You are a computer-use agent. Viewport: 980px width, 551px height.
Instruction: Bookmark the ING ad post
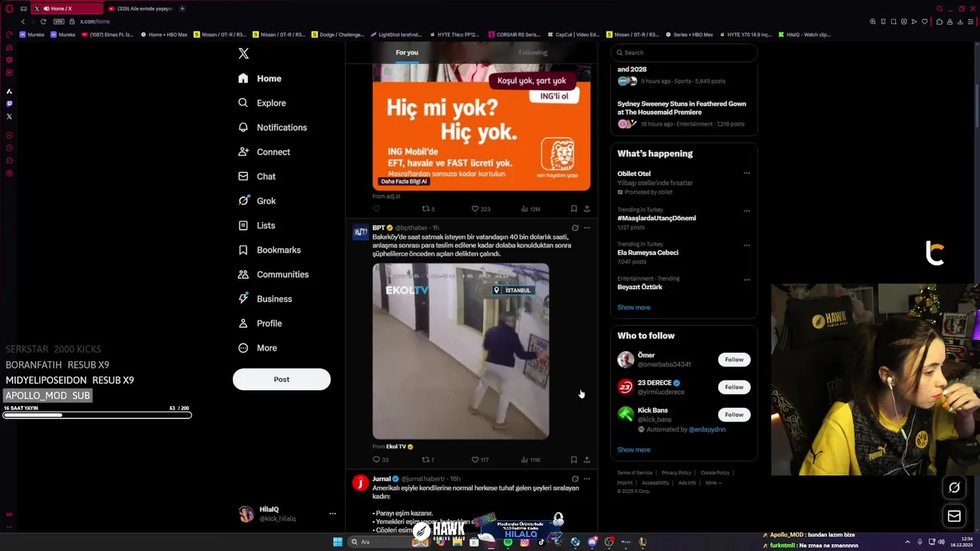[573, 209]
